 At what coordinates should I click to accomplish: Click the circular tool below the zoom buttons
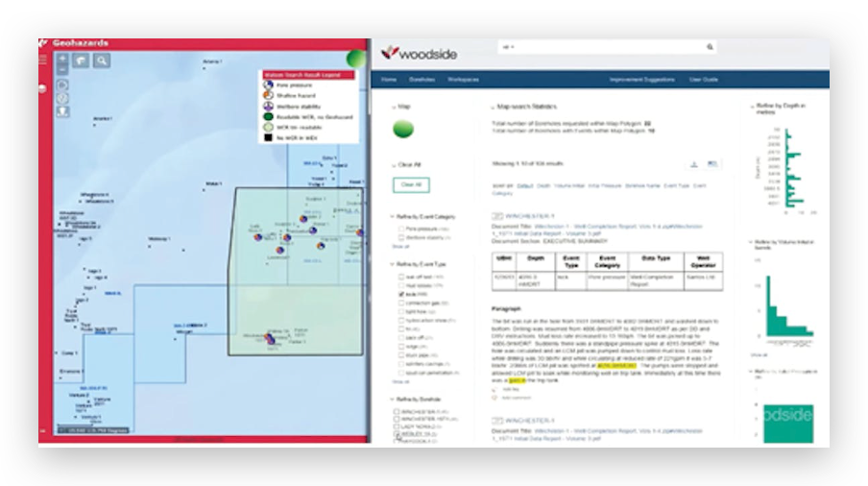pos(62,85)
